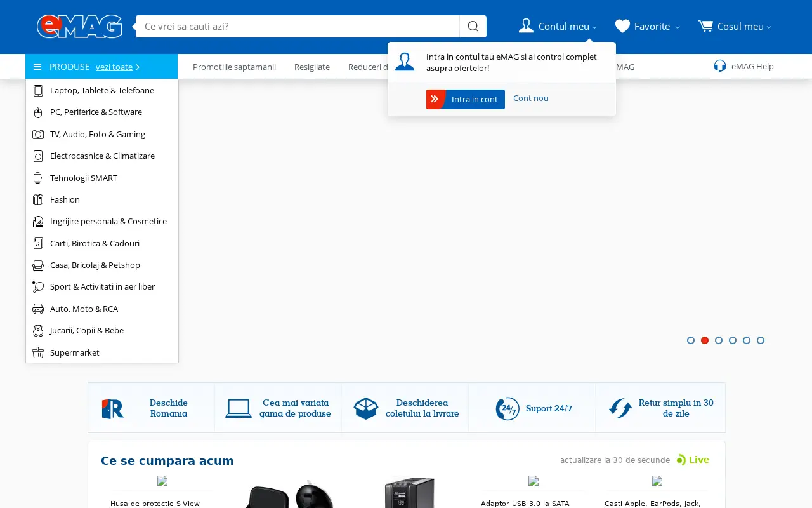Image resolution: width=812 pixels, height=508 pixels.
Task: Click the eMAG logo
Action: coord(79,26)
